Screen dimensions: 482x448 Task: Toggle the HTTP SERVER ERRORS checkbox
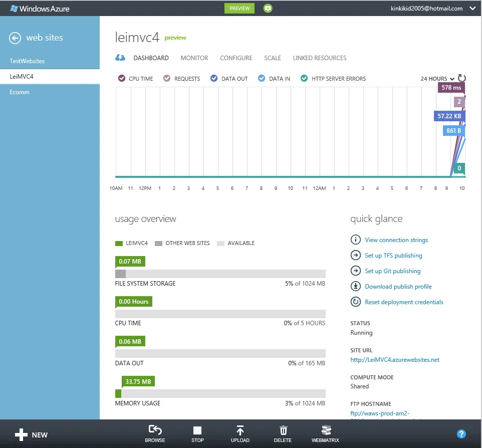tap(304, 78)
